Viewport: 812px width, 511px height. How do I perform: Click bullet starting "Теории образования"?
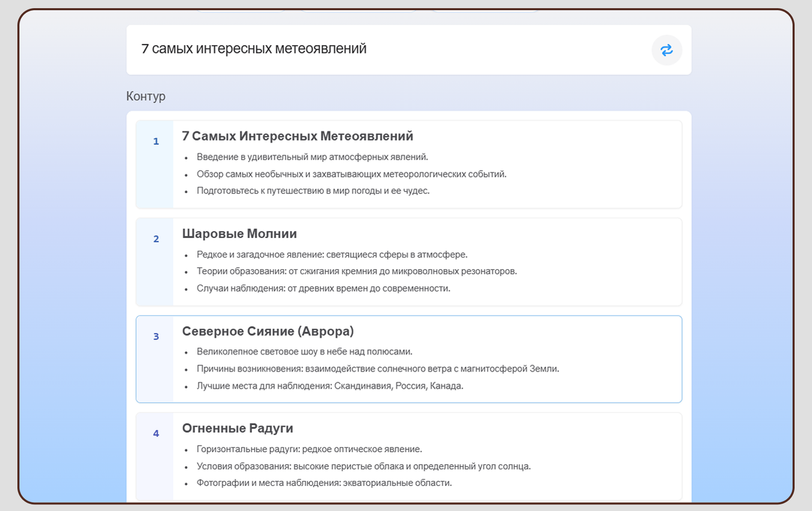[356, 271]
